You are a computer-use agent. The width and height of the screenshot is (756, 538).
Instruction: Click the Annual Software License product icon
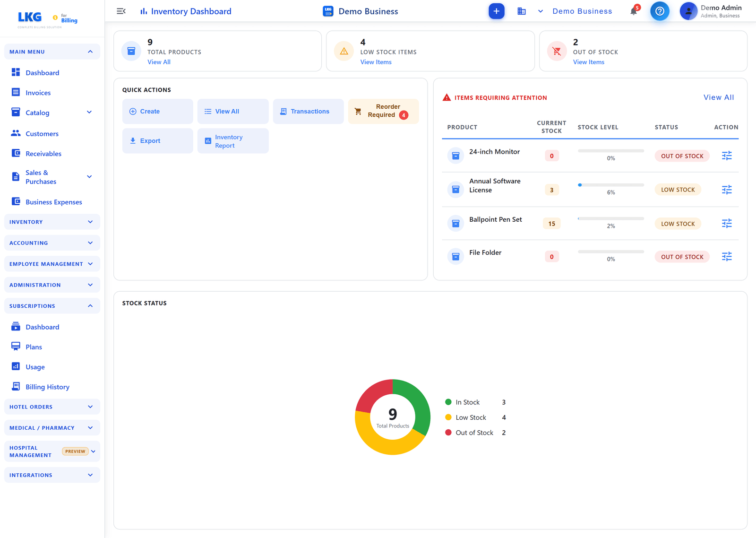click(x=455, y=190)
